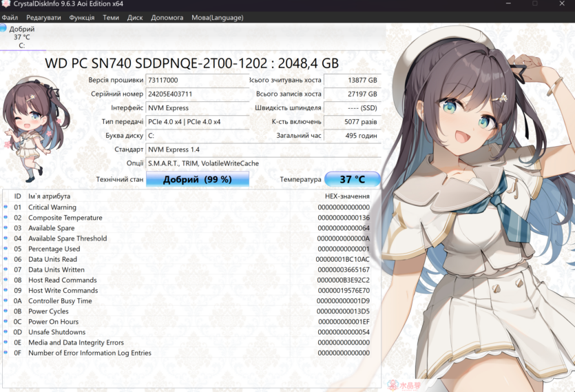Open the Функція menu
575x392 pixels.
82,18
